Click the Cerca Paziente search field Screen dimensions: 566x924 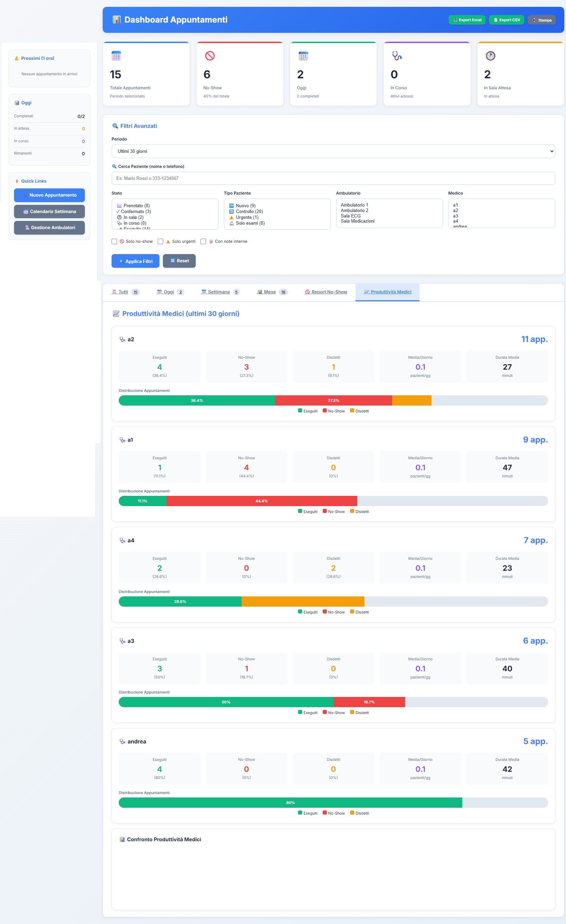[x=333, y=179]
